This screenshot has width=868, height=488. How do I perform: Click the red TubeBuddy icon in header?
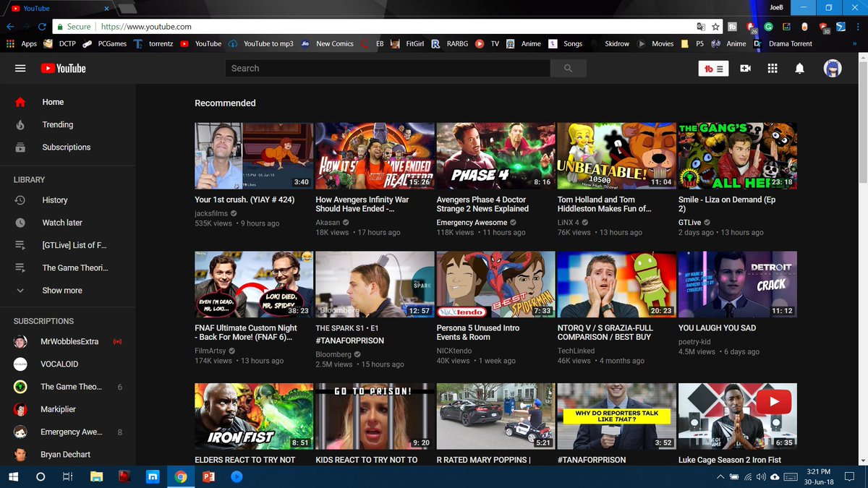(x=712, y=68)
